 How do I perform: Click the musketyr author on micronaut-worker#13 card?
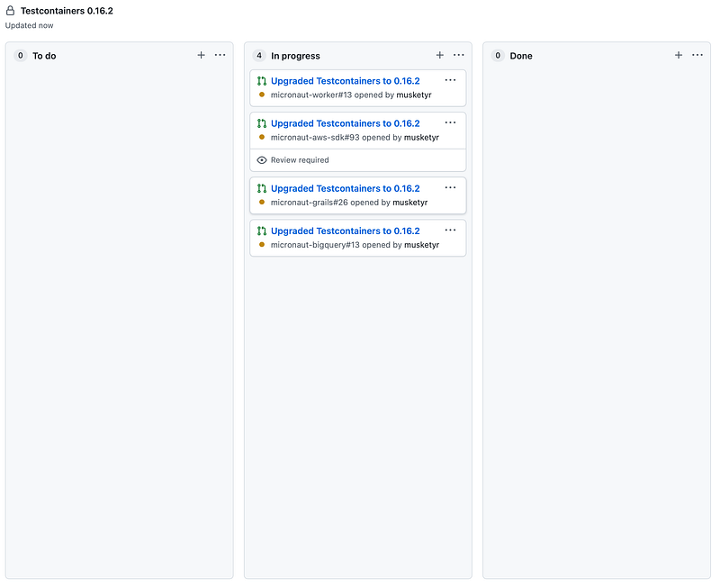pyautogui.click(x=414, y=95)
